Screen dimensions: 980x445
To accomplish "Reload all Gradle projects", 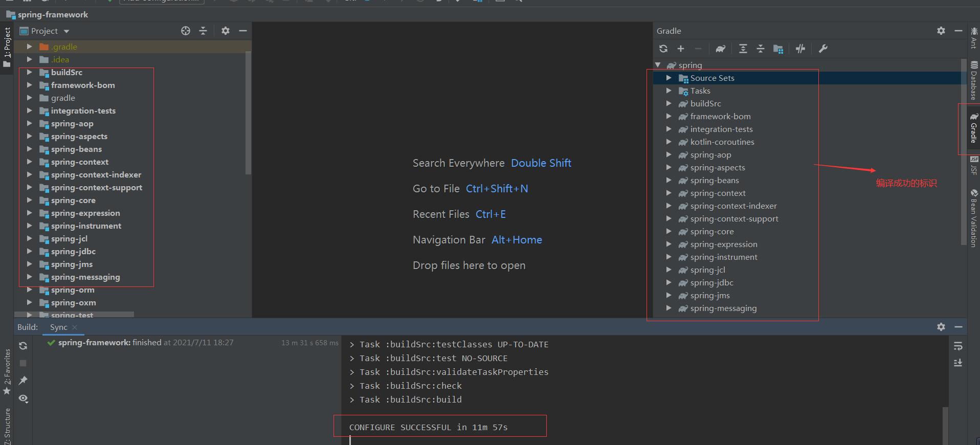I will coord(663,49).
